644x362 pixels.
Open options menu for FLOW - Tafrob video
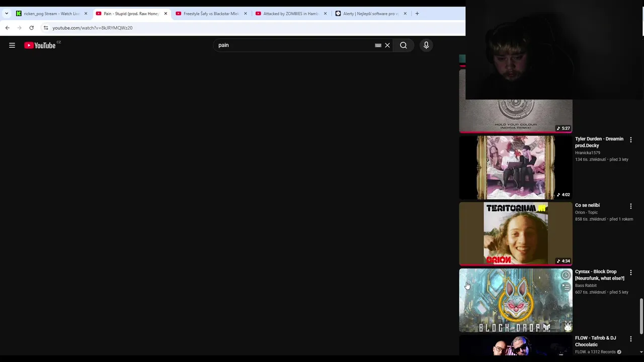click(631, 339)
